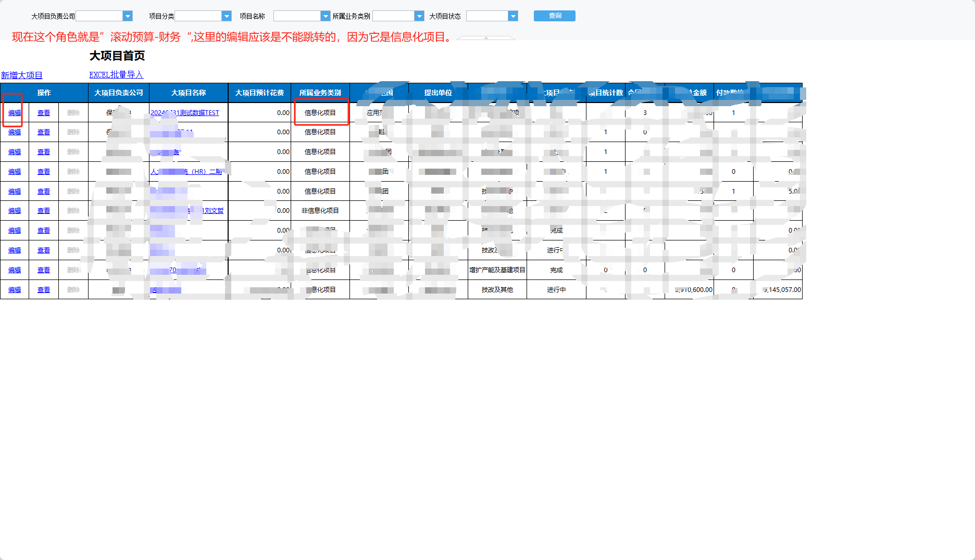
Task: Click 编辑 in the 非信息化项目 row
Action: click(15, 211)
